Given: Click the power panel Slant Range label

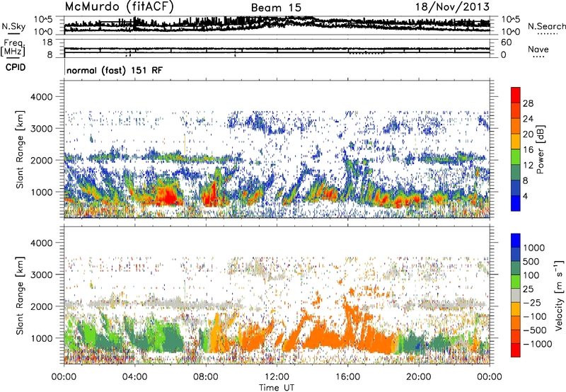Looking at the screenshot, I should [20, 149].
